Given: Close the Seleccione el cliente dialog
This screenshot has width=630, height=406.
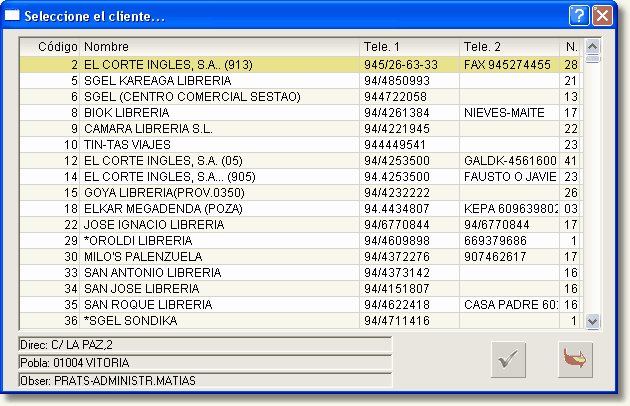Looking at the screenshot, I should [603, 16].
